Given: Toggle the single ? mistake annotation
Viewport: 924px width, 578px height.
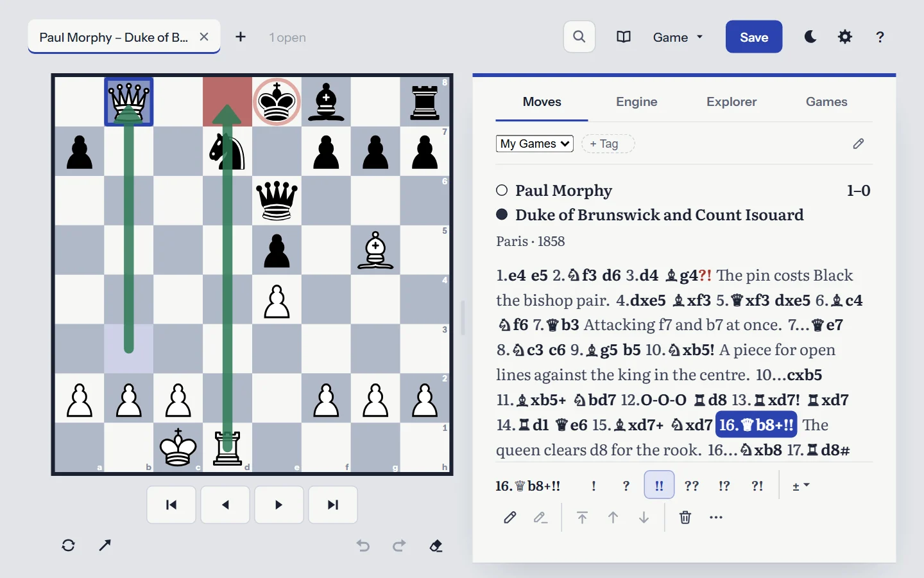Looking at the screenshot, I should coord(626,486).
